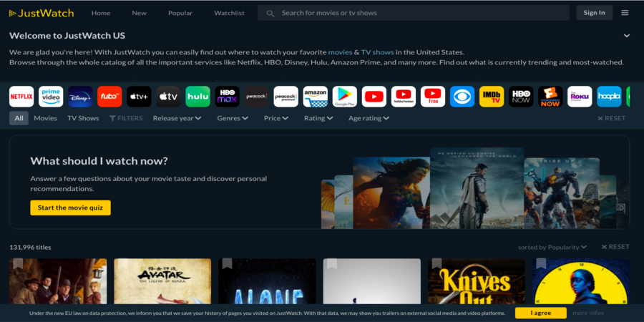This screenshot has width=644, height=322.
Task: Bookmark the yellow clock poster title
Action: click(x=542, y=263)
